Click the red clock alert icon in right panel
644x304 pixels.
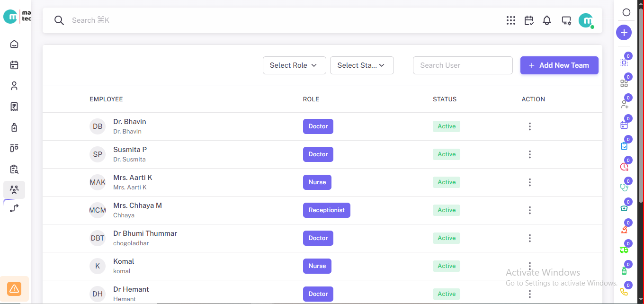624,167
